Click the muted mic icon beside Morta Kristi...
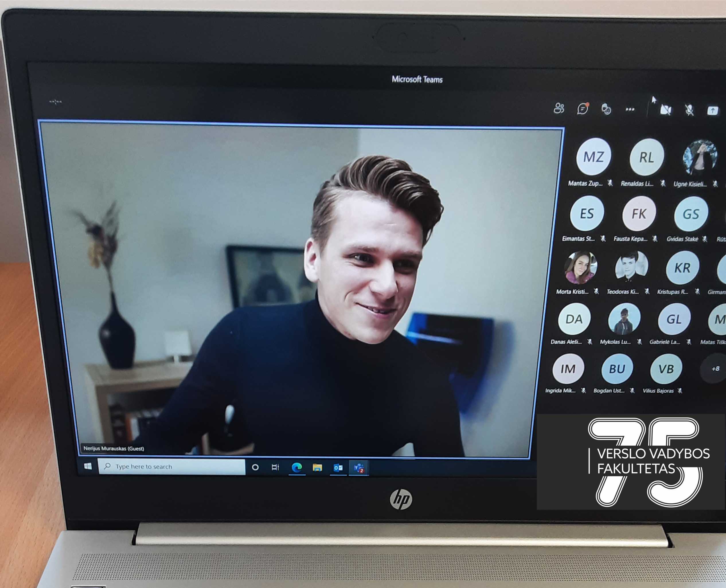Viewport: 726px width, 588px height. [x=596, y=291]
